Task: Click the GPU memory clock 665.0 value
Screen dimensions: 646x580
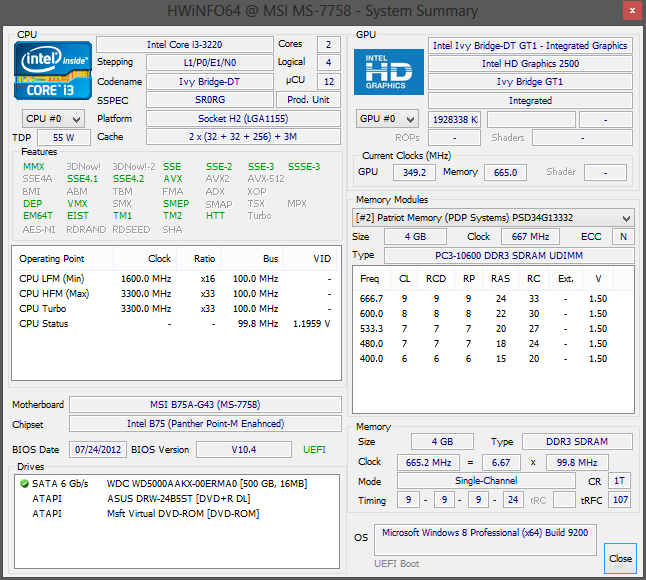Action: [505, 172]
